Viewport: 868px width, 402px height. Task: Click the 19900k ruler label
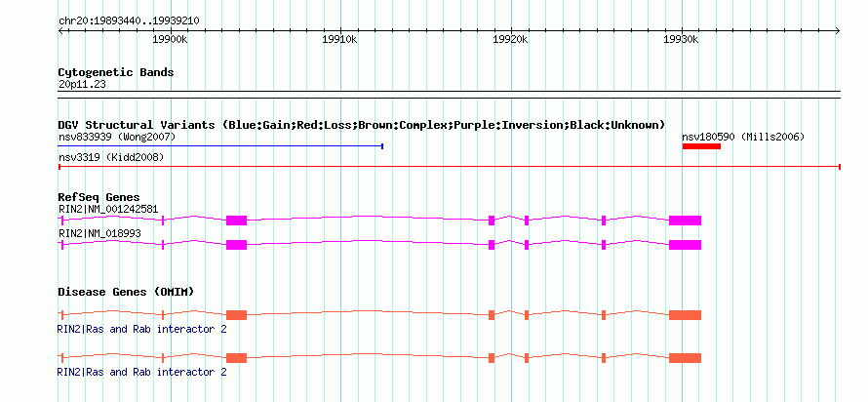[170, 40]
